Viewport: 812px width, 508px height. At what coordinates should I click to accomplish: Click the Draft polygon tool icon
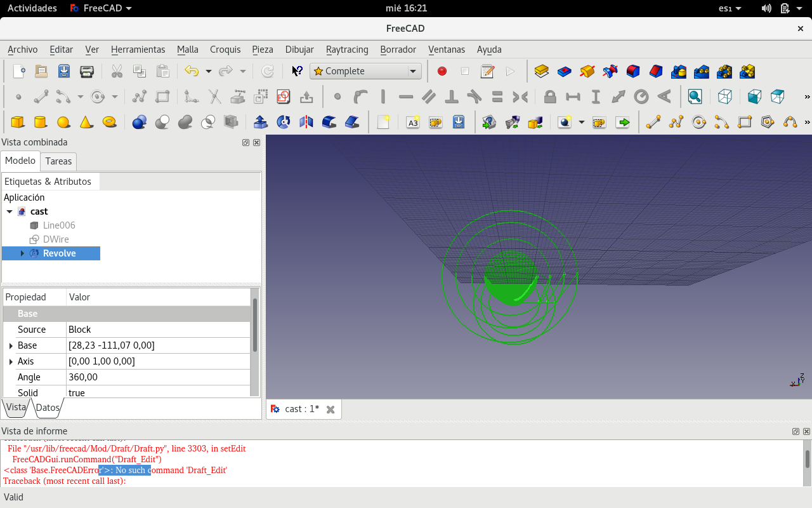(x=768, y=122)
